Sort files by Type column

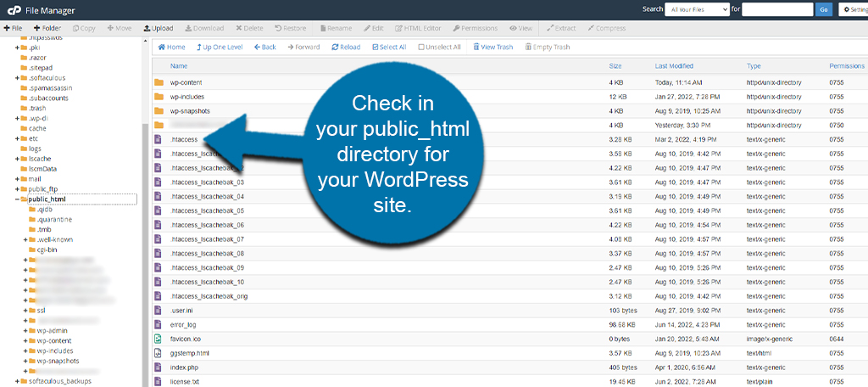point(754,66)
